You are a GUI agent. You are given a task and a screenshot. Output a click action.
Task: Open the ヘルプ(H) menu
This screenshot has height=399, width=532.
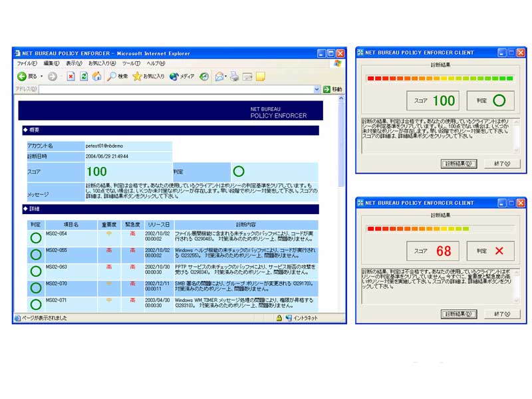pos(156,63)
